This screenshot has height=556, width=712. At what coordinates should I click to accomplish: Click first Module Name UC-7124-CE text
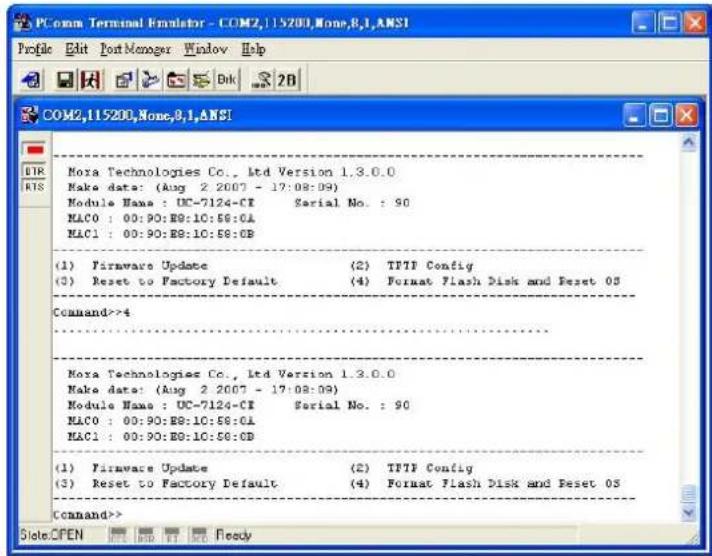(161, 203)
